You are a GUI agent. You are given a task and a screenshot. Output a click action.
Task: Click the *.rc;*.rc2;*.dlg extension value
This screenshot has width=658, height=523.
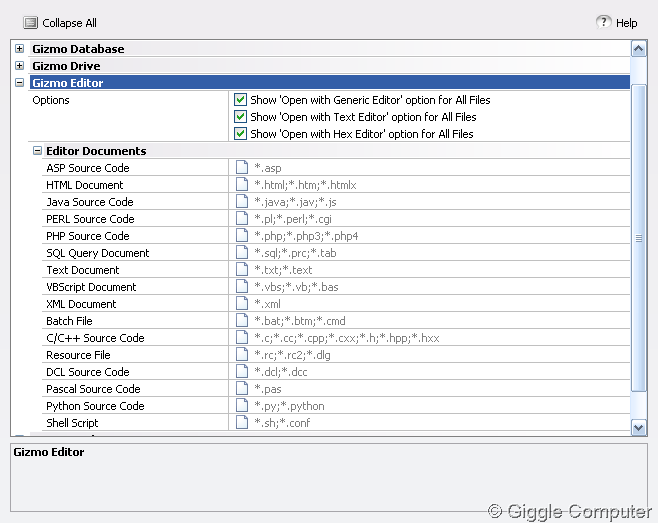pyautogui.click(x=292, y=355)
